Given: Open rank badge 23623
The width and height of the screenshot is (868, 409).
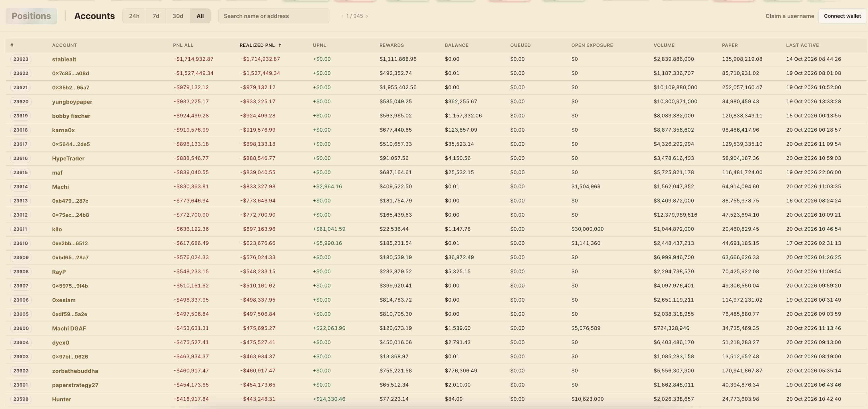Looking at the screenshot, I should (x=21, y=59).
